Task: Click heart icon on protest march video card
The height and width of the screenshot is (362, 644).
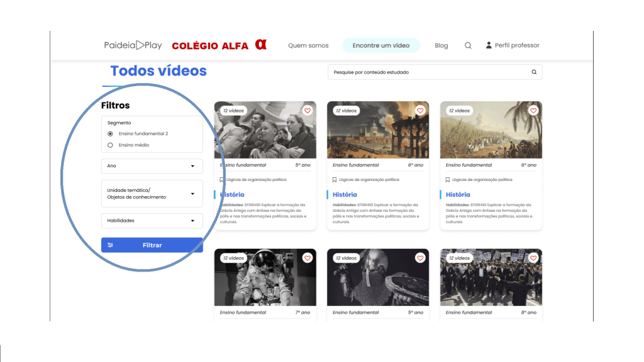Action: tap(533, 258)
